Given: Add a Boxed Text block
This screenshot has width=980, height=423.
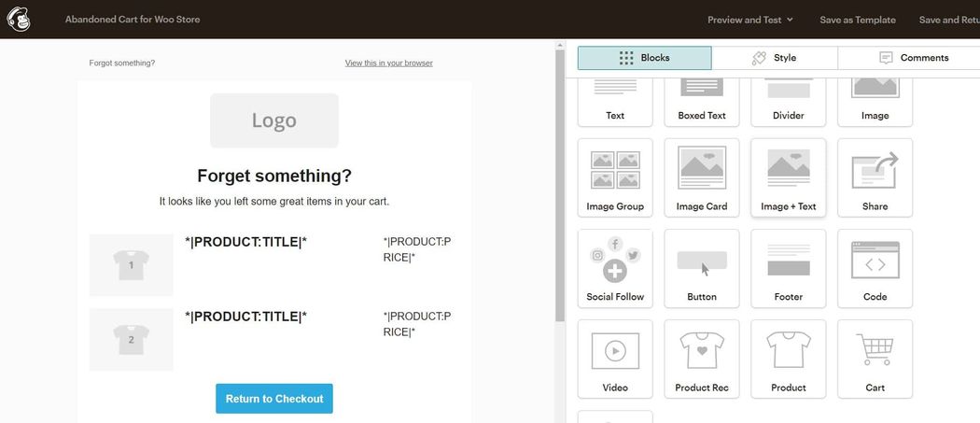Looking at the screenshot, I should (701, 102).
